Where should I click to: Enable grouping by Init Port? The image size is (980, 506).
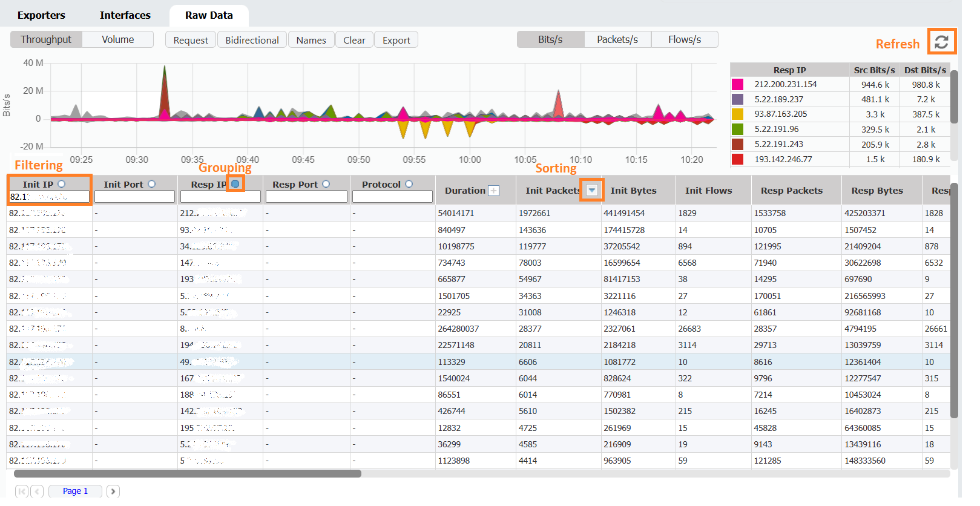[152, 184]
